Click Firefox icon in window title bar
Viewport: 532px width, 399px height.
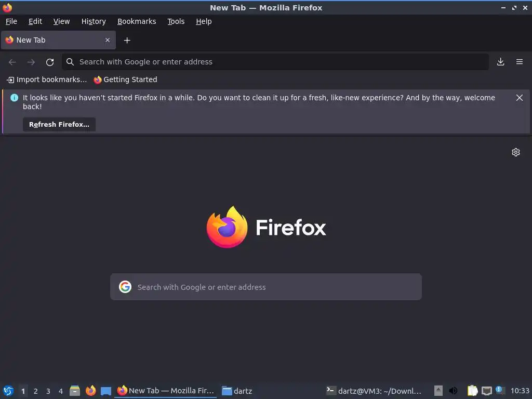7,7
